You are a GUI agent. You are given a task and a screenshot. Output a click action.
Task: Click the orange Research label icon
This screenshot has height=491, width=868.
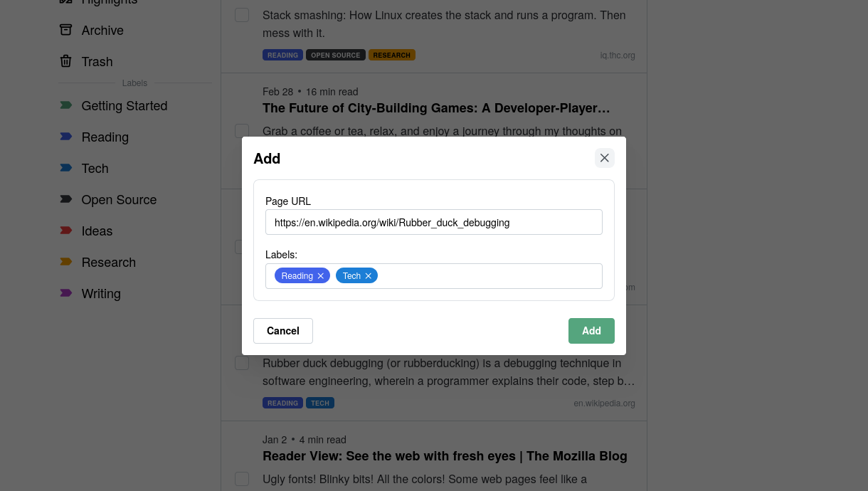[x=66, y=262]
